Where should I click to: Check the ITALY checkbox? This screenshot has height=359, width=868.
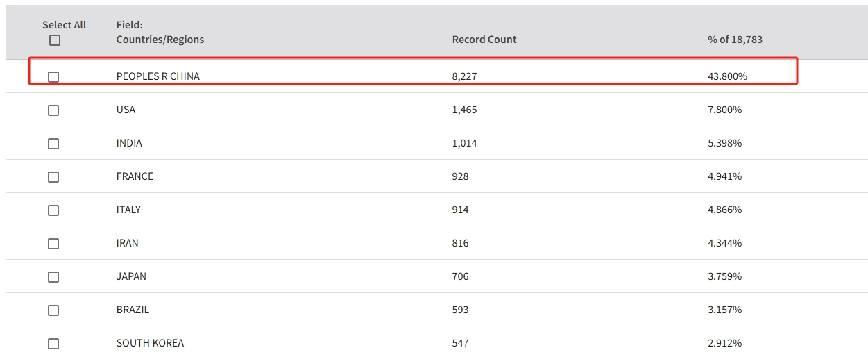point(53,210)
